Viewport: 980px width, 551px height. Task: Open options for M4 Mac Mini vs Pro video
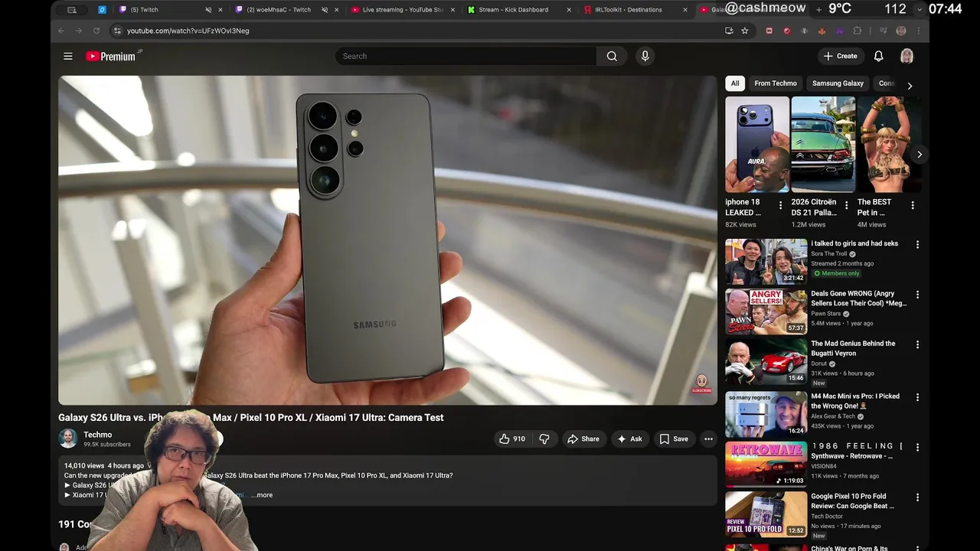click(x=917, y=397)
